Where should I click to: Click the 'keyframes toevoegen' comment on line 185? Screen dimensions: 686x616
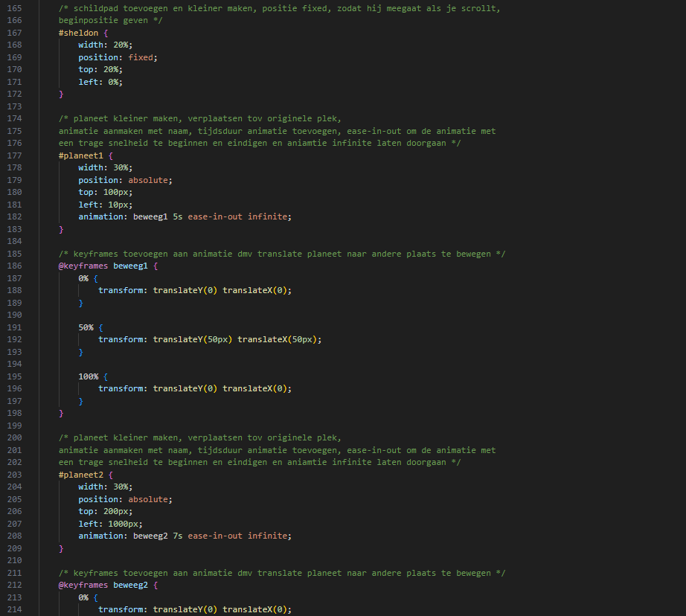282,254
